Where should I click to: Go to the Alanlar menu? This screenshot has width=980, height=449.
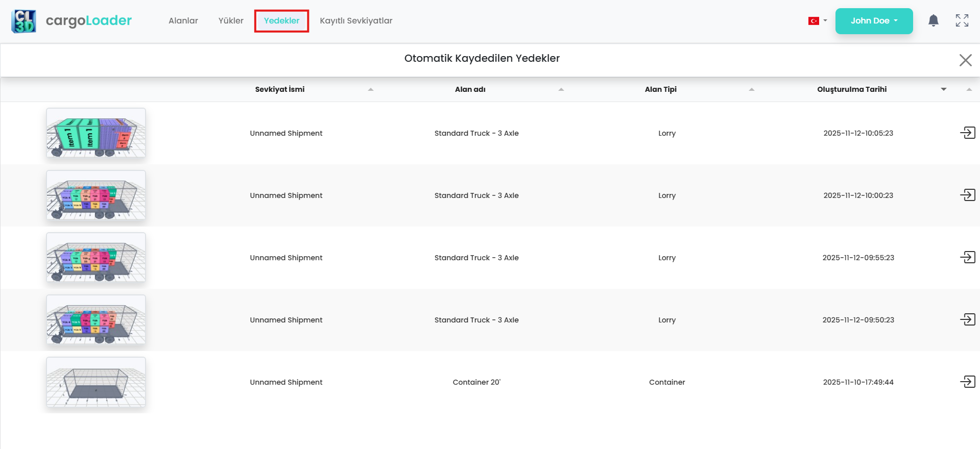[183, 21]
